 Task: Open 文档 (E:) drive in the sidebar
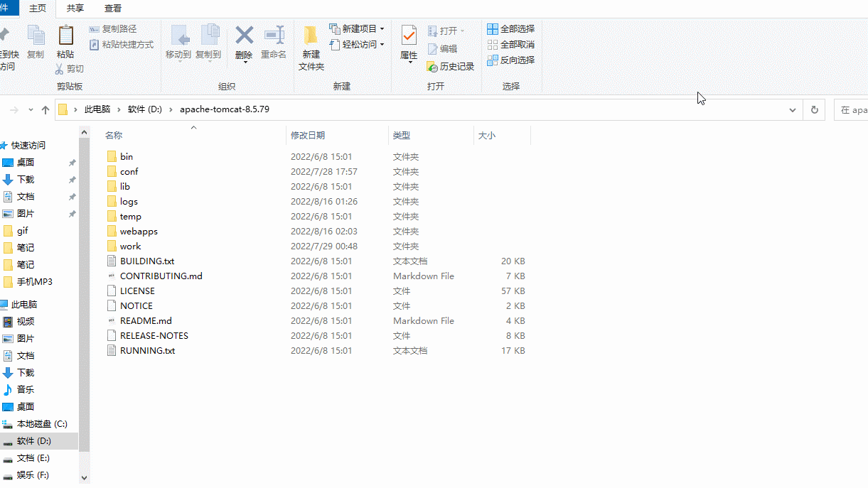33,457
